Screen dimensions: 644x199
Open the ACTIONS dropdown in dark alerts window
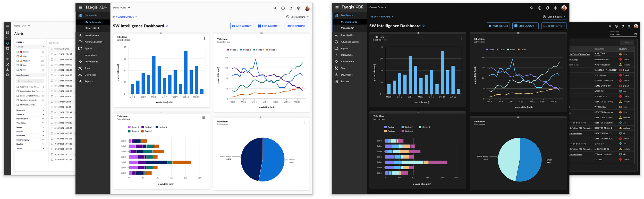point(626,43)
